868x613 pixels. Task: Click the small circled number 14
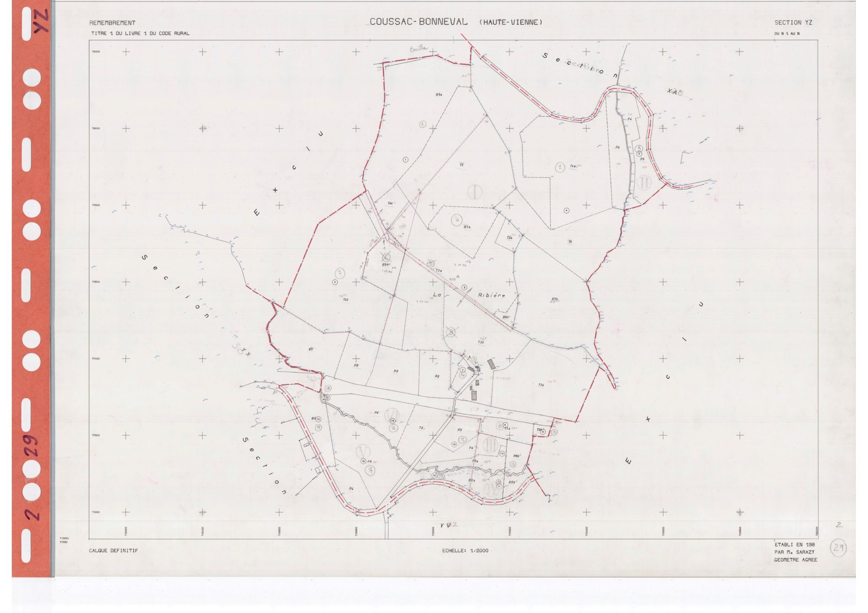pyautogui.click(x=392, y=420)
